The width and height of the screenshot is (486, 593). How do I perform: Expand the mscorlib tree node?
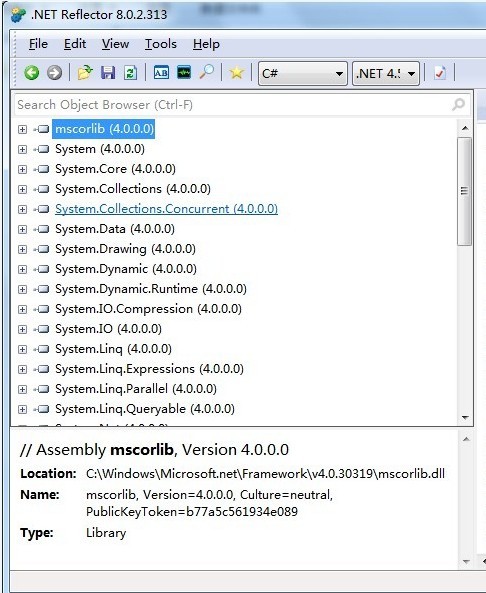point(22,129)
